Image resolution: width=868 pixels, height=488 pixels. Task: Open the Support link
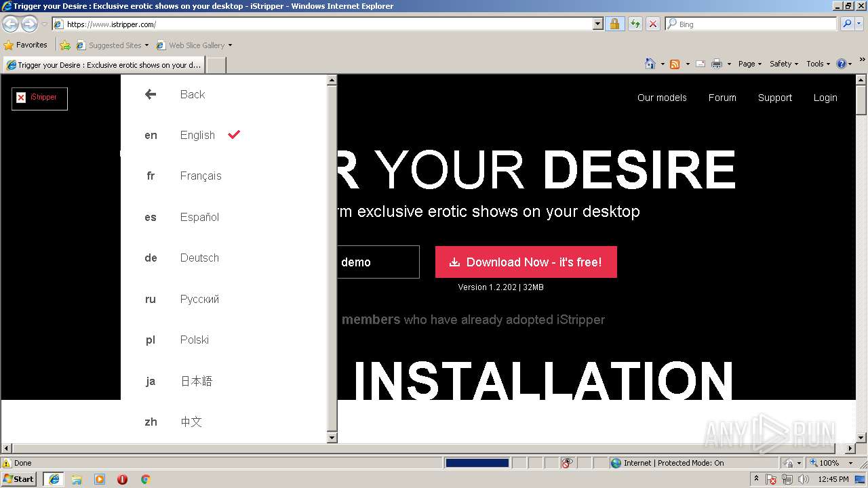(x=775, y=98)
